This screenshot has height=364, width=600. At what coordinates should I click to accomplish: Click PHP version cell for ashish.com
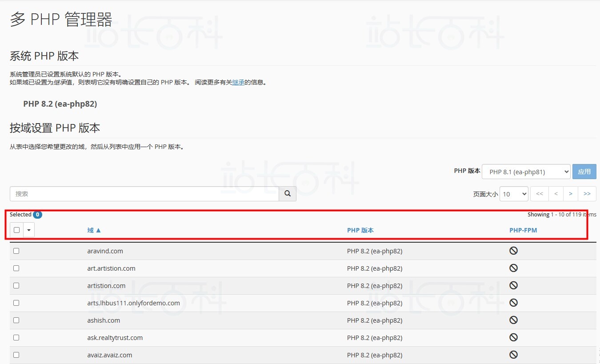coord(375,320)
